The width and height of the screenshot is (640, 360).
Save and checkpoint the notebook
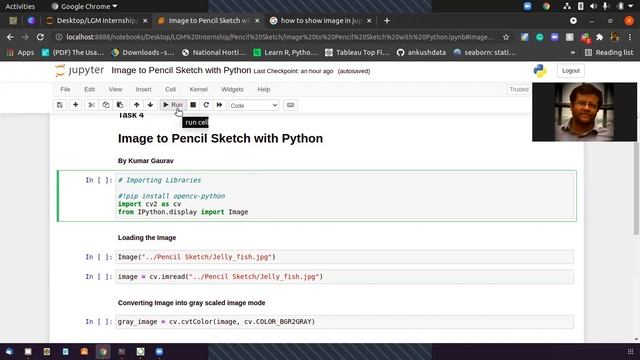[x=60, y=105]
